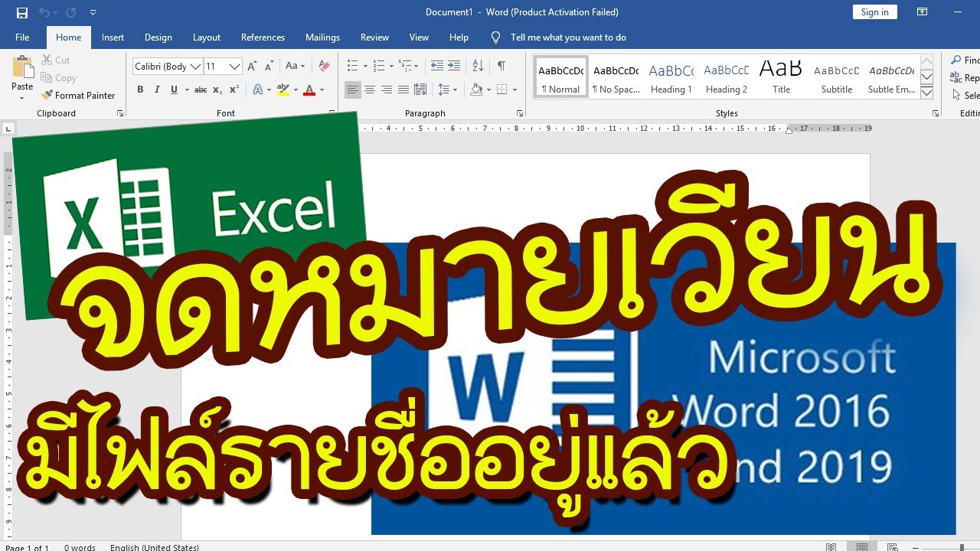Click Shading paint bucket icon
The height and width of the screenshot is (551, 980).
pyautogui.click(x=476, y=90)
